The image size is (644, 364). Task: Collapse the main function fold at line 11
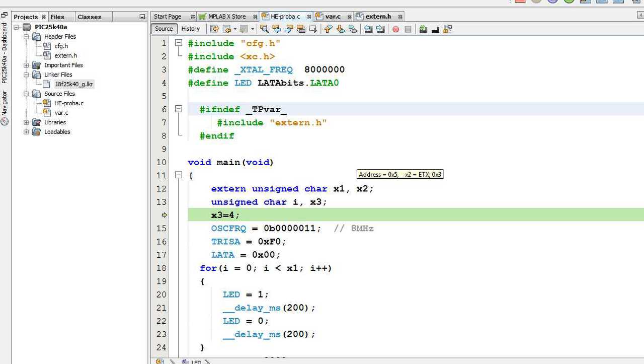178,175
